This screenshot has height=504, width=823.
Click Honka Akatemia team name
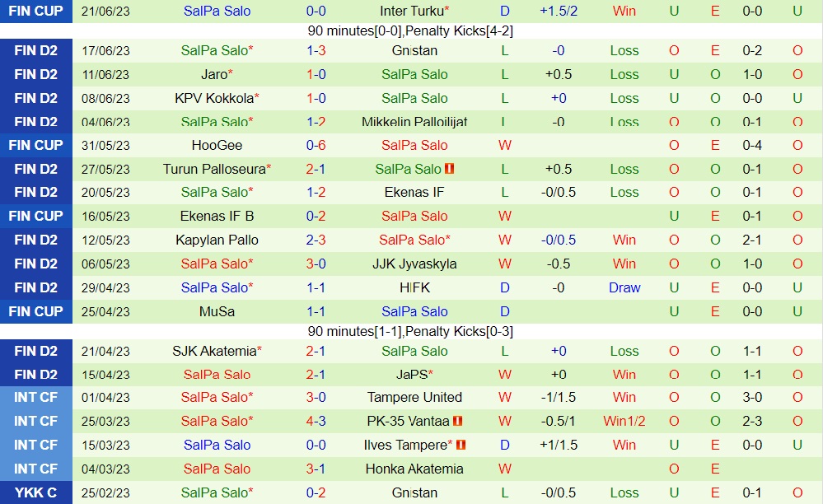(x=414, y=469)
